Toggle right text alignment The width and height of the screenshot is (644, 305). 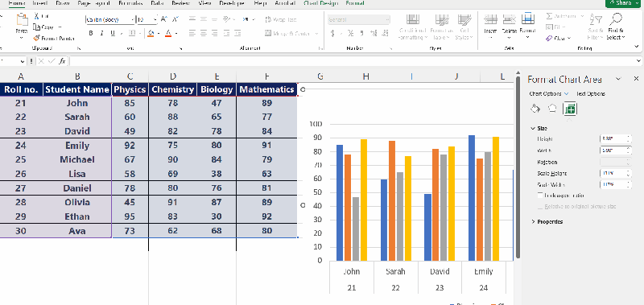click(214, 34)
